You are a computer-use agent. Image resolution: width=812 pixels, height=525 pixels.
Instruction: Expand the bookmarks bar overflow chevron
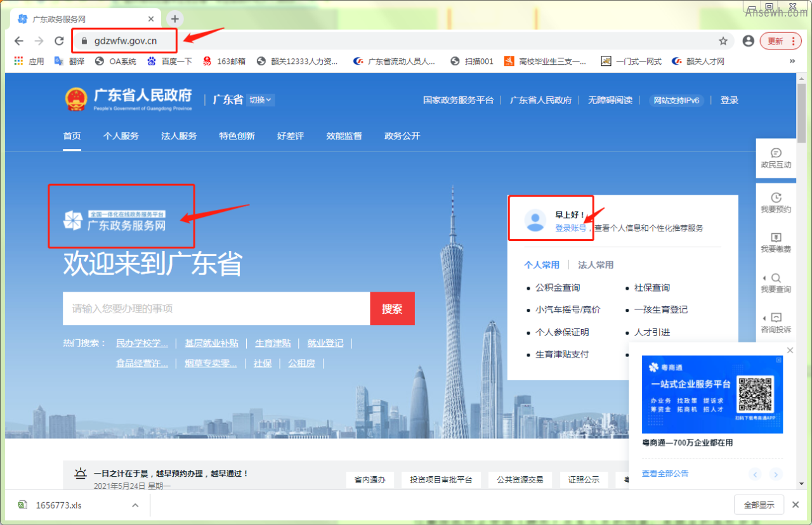pos(792,62)
